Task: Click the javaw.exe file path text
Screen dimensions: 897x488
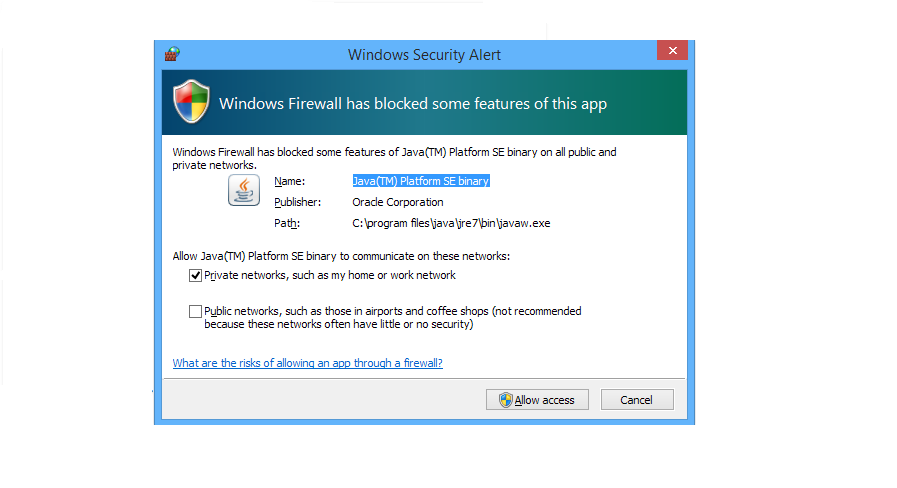Action: point(451,223)
